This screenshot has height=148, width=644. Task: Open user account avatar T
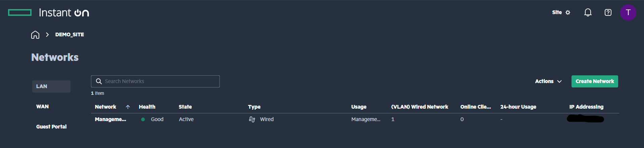[628, 12]
